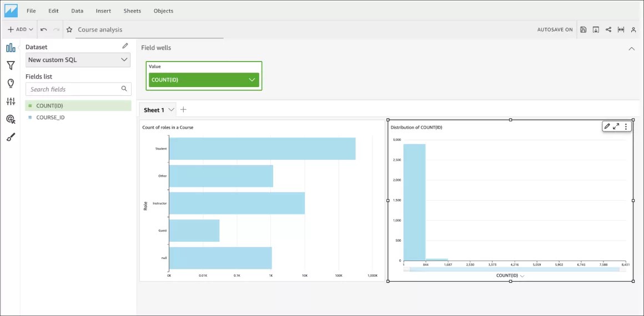The width and height of the screenshot is (644, 316).
Task: Click the ADD button
Action: coord(21,29)
